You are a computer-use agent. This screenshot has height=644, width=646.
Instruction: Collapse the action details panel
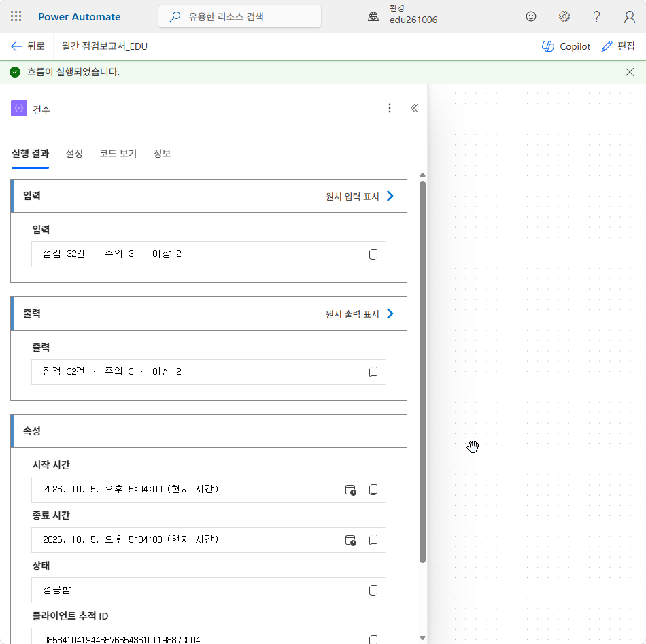point(414,108)
